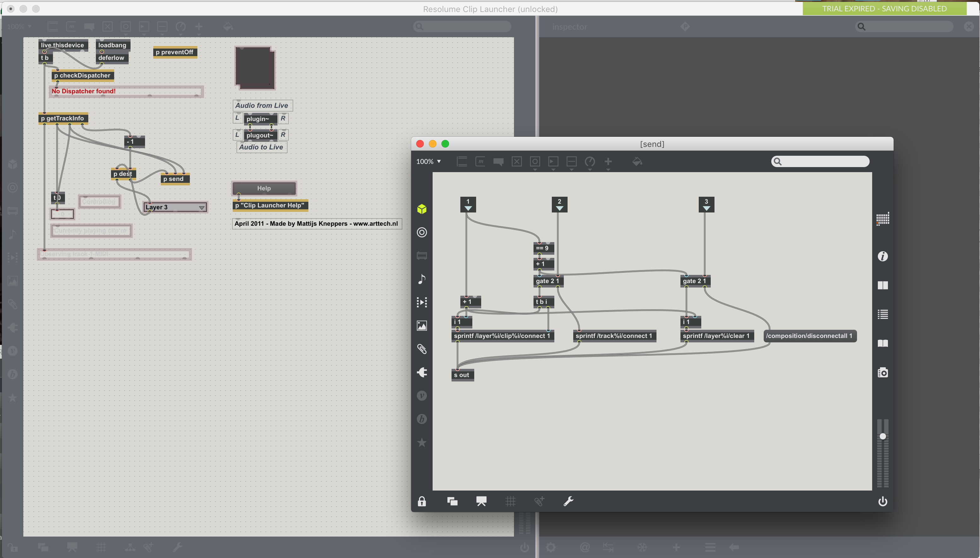This screenshot has height=558, width=980.
Task: Select the comment tool in send toolbar
Action: click(x=498, y=161)
